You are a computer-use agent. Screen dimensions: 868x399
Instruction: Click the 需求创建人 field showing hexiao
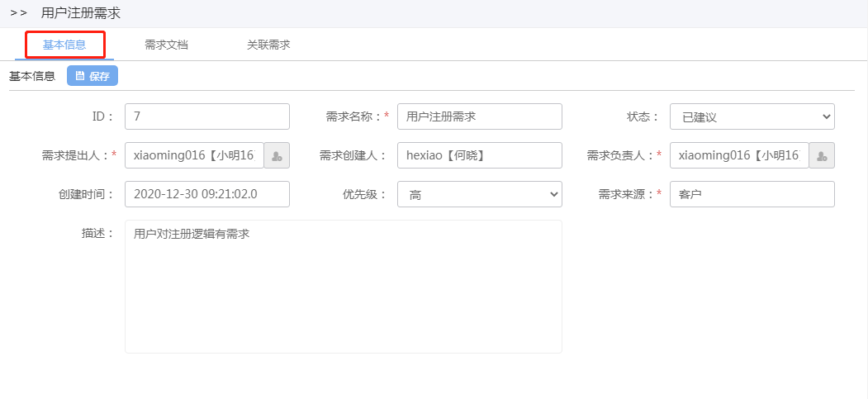coord(479,155)
